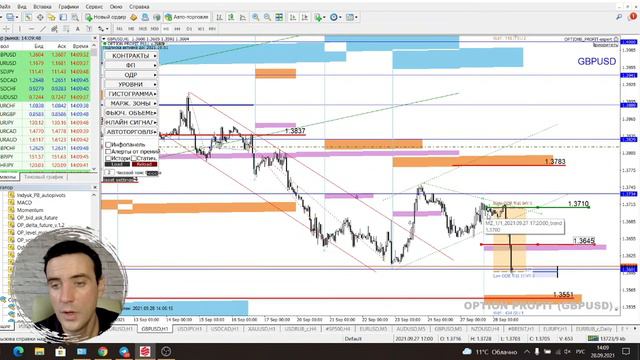Viewport: 640px width, 360px height.
Task: Open Google Chrome from the taskbar
Action: pyautogui.click(x=102, y=351)
